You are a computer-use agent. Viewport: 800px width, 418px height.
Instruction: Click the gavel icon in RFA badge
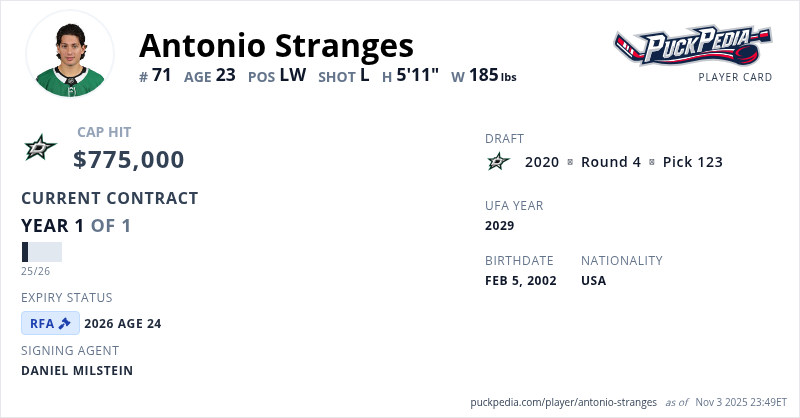pyautogui.click(x=65, y=323)
